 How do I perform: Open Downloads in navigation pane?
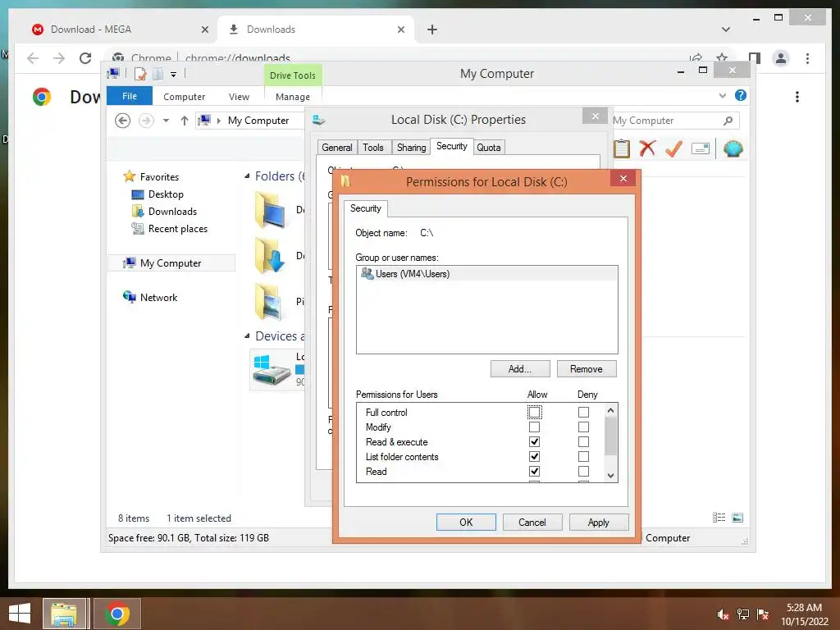pos(172,212)
